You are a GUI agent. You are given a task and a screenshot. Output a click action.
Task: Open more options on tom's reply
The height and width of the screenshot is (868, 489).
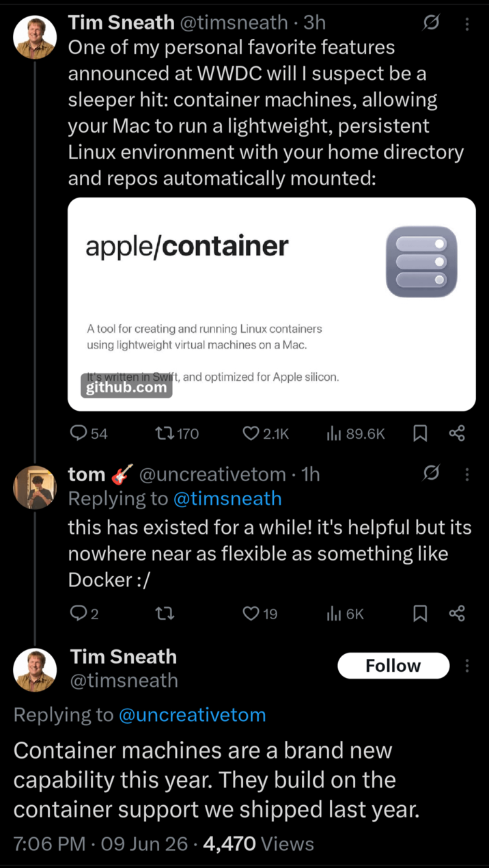click(467, 474)
